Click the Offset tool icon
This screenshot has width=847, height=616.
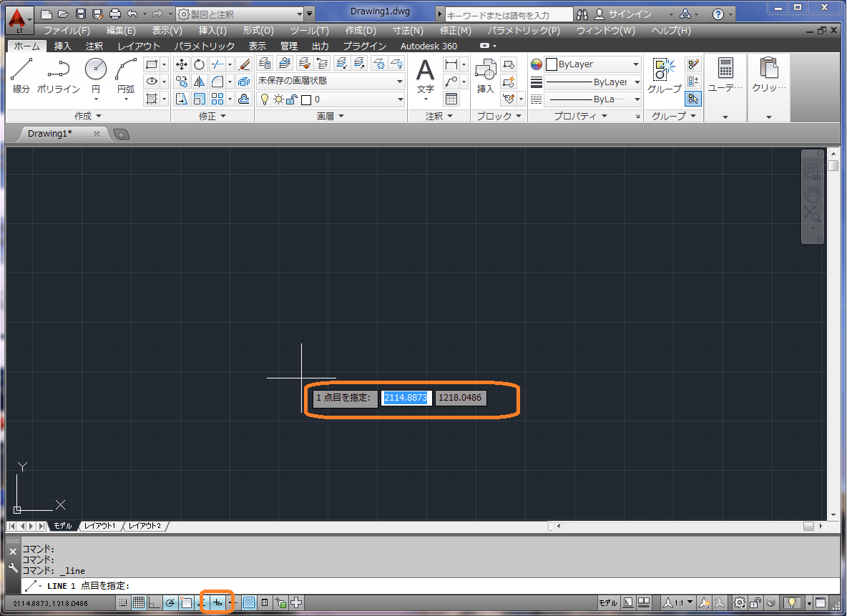coord(244,99)
